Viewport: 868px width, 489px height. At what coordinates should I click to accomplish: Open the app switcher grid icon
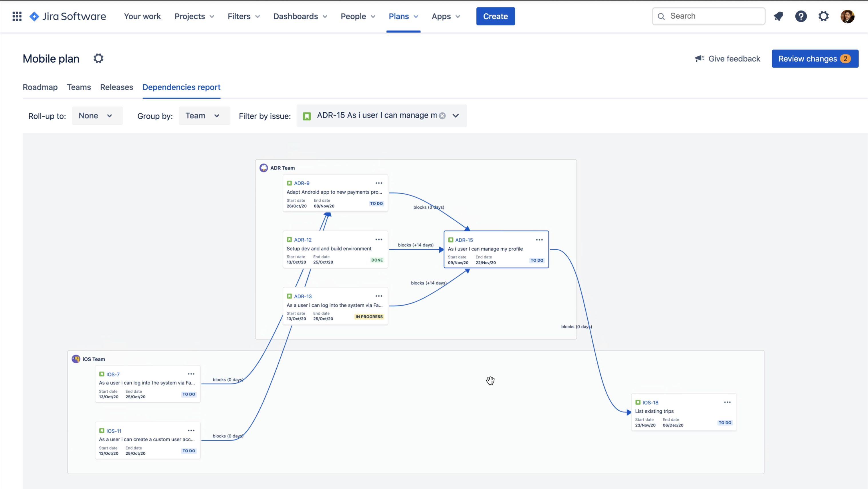click(x=17, y=16)
